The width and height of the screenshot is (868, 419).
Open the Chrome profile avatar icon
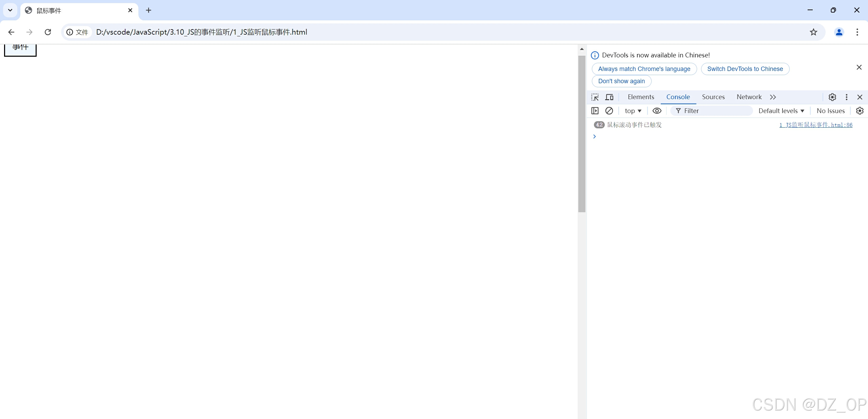(x=839, y=32)
